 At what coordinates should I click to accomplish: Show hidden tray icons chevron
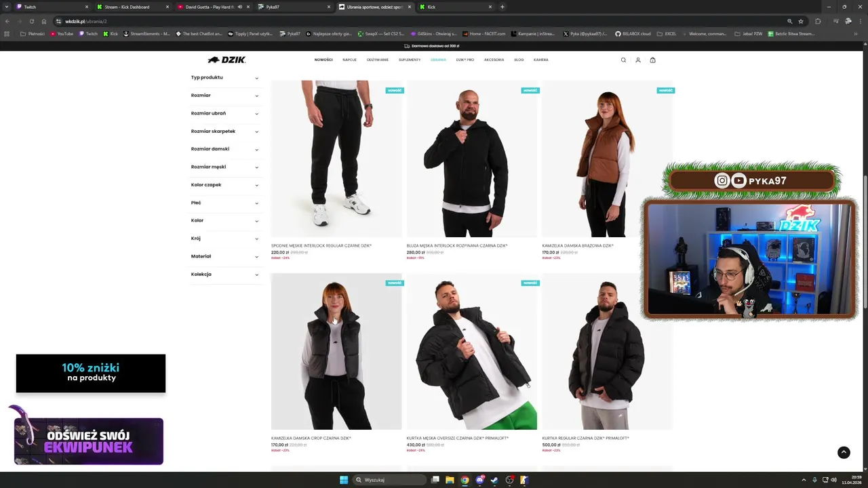pos(804,480)
